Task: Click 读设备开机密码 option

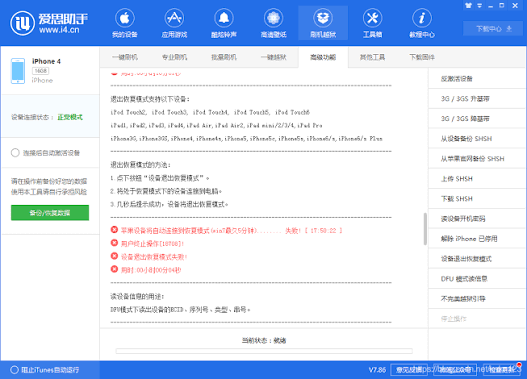Action: click(477, 219)
